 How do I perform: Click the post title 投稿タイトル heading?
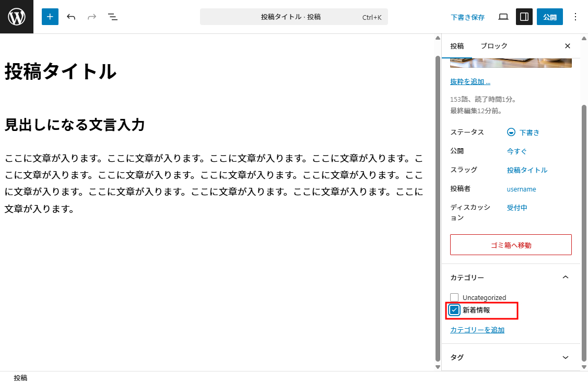(61, 71)
